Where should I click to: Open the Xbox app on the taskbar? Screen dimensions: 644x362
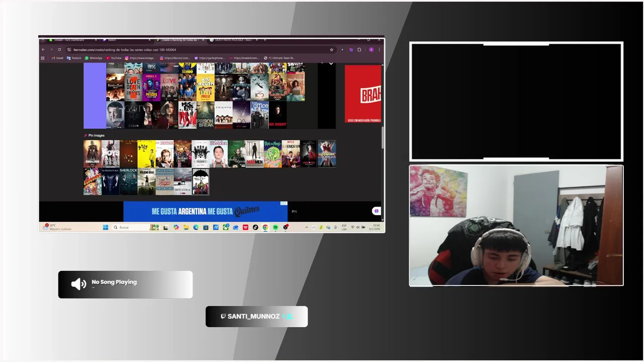click(225, 227)
